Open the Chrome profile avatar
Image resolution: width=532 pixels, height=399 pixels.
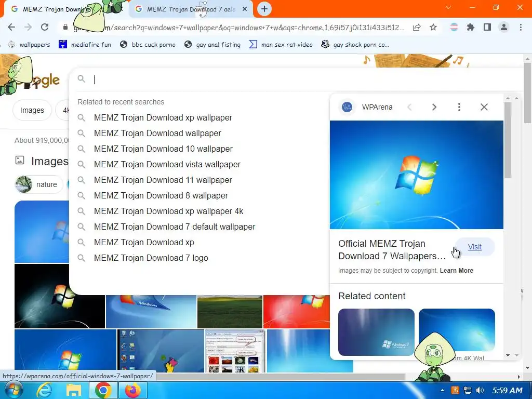(504, 27)
